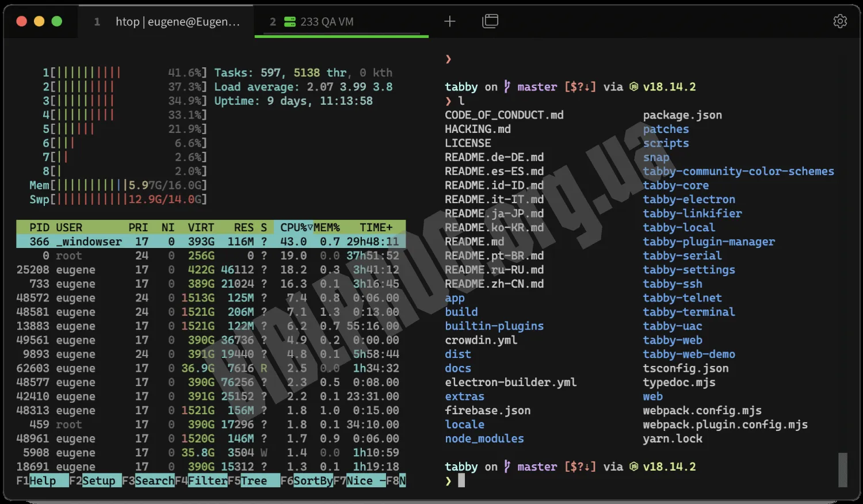Viewport: 863px width, 504px height.
Task: Click the VIRT column header in htop
Action: (201, 227)
